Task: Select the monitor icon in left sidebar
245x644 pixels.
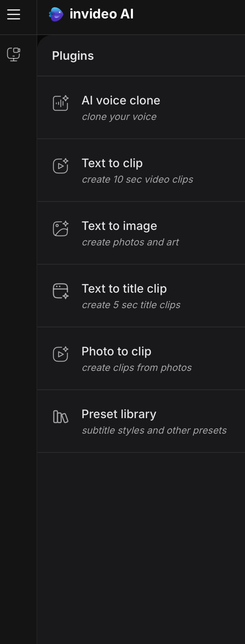Action: click(14, 54)
